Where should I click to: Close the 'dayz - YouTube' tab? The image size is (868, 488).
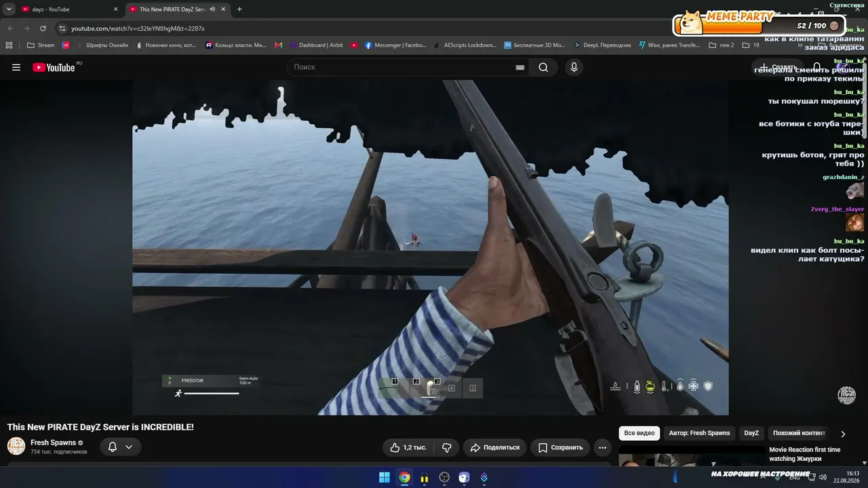pyautogui.click(x=115, y=9)
